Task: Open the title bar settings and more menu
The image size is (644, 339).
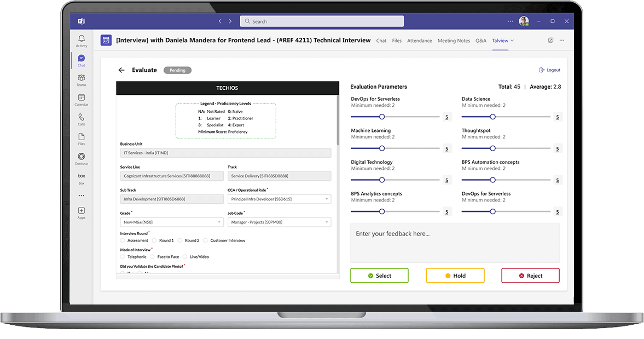Action: (x=510, y=21)
